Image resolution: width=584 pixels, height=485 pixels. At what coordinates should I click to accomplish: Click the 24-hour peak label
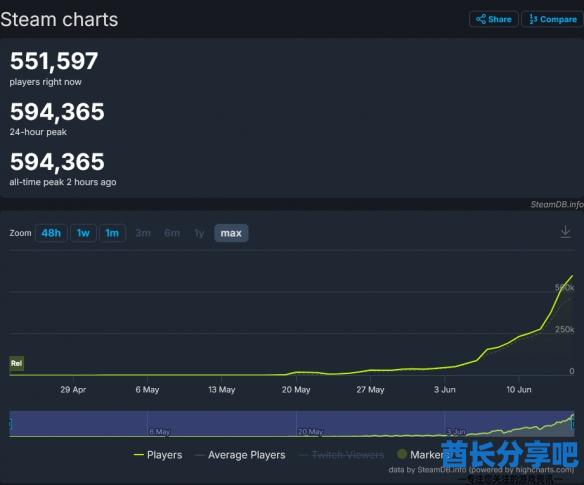[38, 132]
